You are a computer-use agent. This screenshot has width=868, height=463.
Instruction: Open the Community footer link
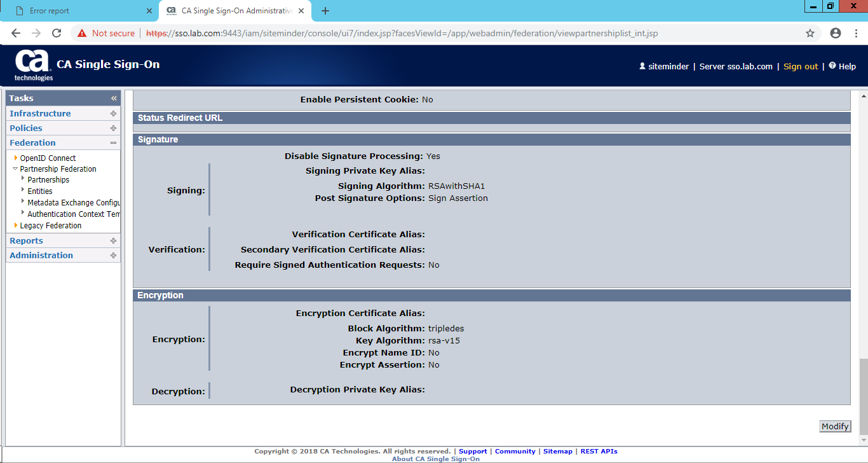[515, 452]
